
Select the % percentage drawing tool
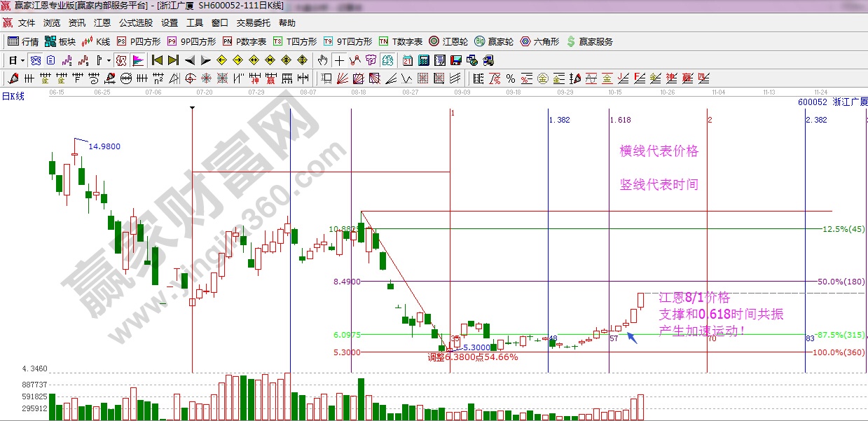pos(511,78)
